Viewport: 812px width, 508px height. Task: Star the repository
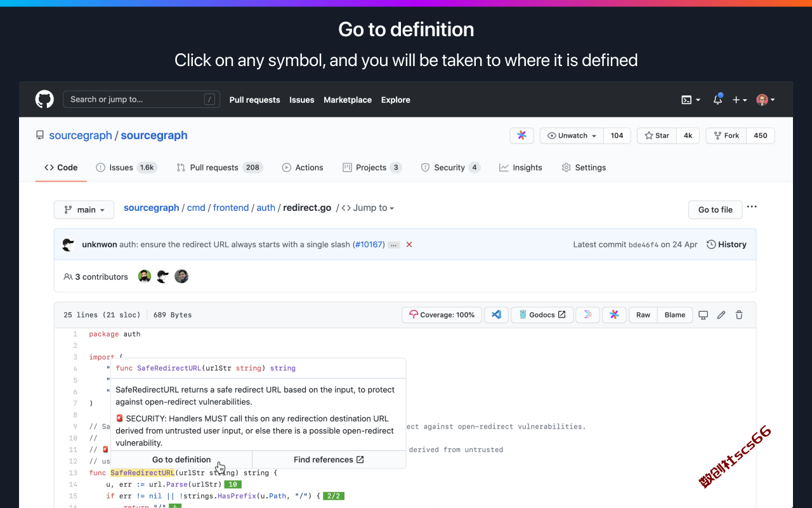click(x=657, y=135)
